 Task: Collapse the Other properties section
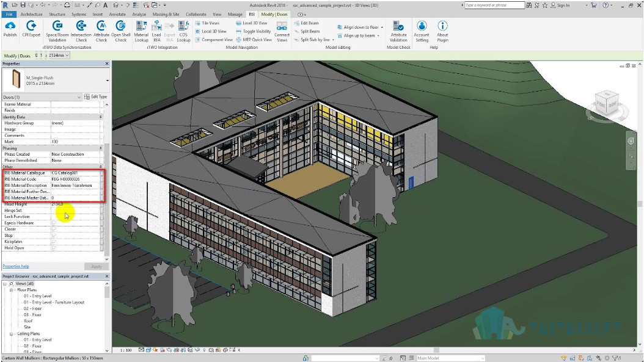[x=101, y=167]
